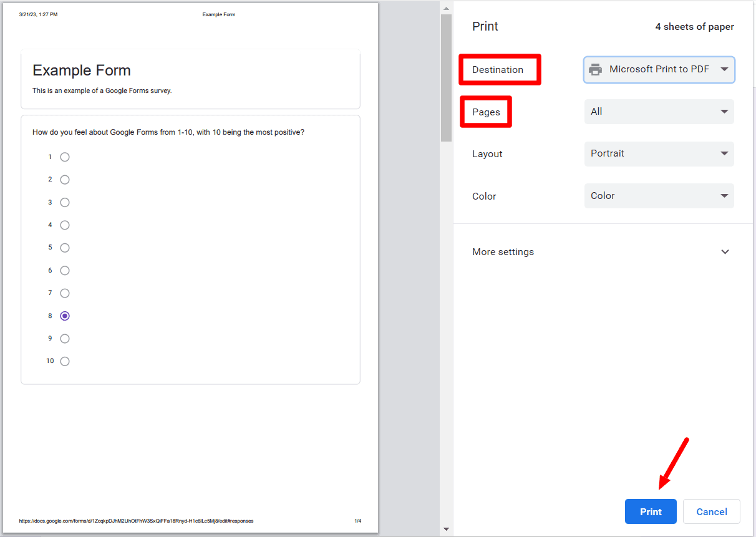The width and height of the screenshot is (756, 537).
Task: Select radio option 4 in preview
Action: click(65, 225)
